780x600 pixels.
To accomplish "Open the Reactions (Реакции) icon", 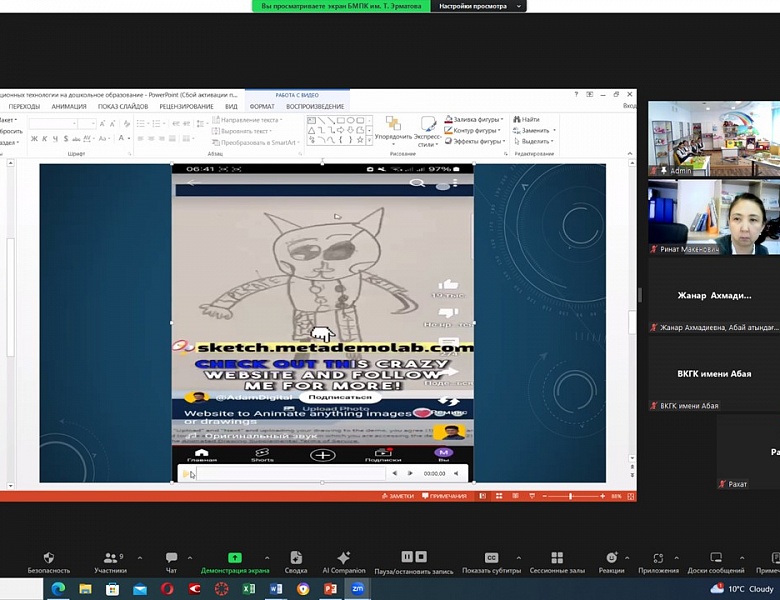I will pyautogui.click(x=611, y=558).
